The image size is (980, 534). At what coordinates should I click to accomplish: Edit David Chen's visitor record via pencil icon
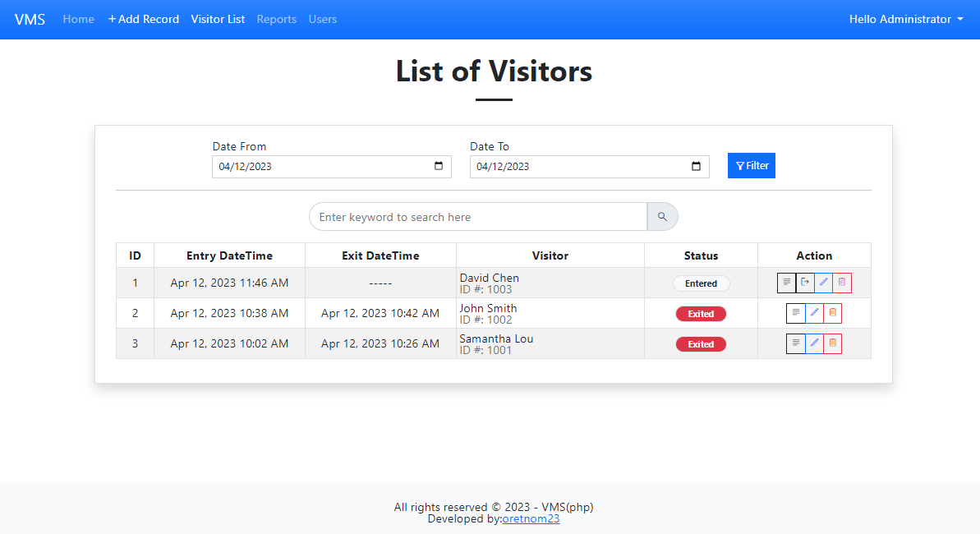[823, 283]
